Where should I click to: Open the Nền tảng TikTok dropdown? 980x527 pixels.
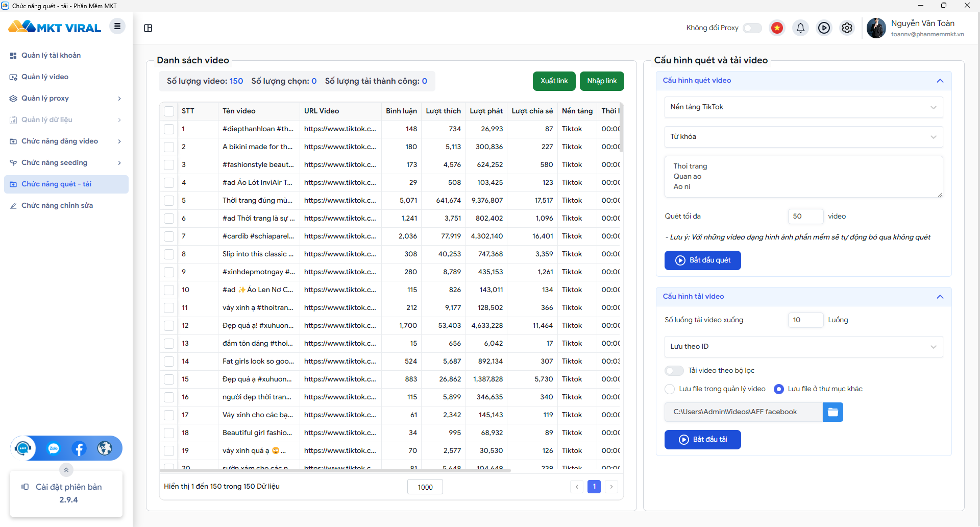803,107
